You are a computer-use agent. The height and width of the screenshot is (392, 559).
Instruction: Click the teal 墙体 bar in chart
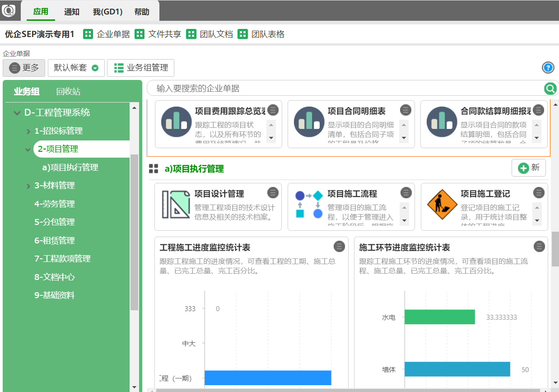[x=457, y=369]
